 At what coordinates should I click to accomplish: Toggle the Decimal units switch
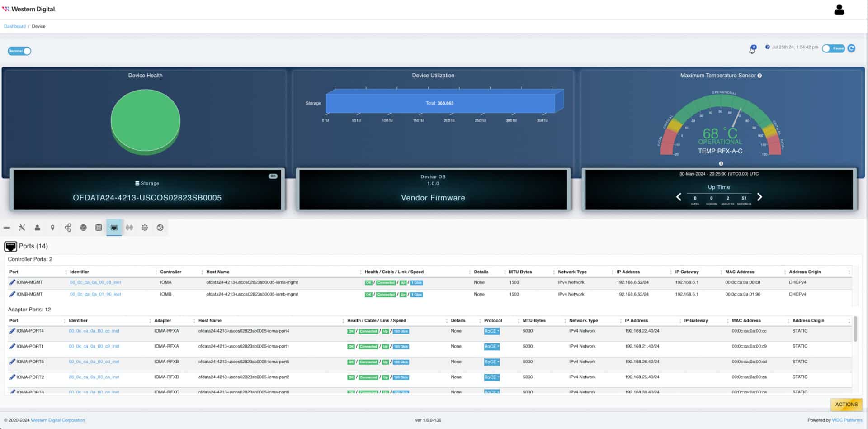coord(19,51)
